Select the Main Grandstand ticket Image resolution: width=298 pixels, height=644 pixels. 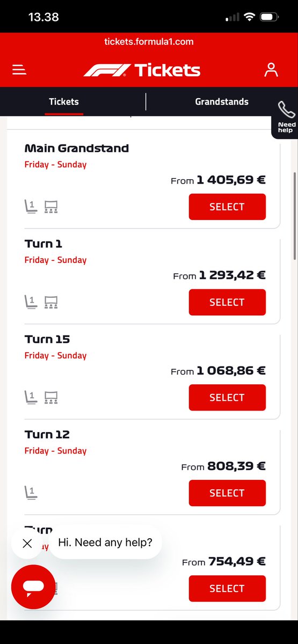[227, 207]
